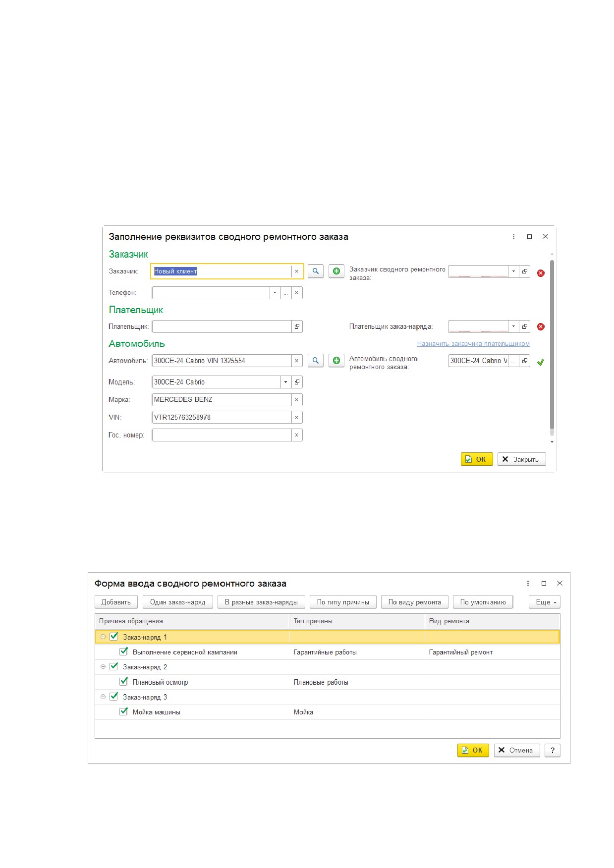Image resolution: width=614 pixels, height=868 pixels.
Task: Open Модель dropdown list
Action: pos(285,382)
